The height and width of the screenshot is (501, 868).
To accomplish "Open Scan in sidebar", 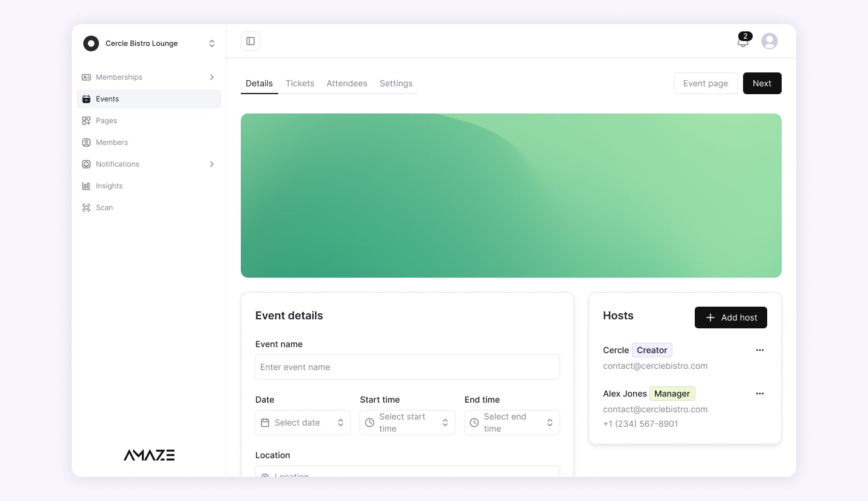I will [149, 208].
